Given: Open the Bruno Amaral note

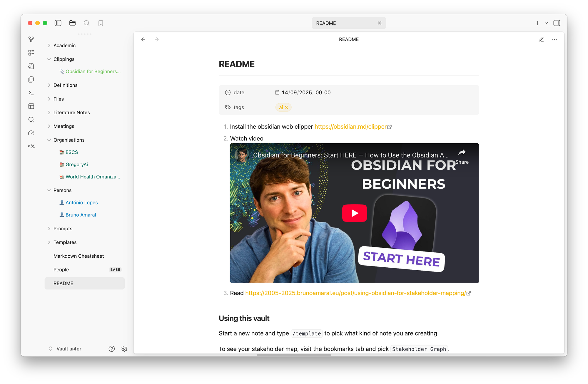Looking at the screenshot, I should [81, 215].
